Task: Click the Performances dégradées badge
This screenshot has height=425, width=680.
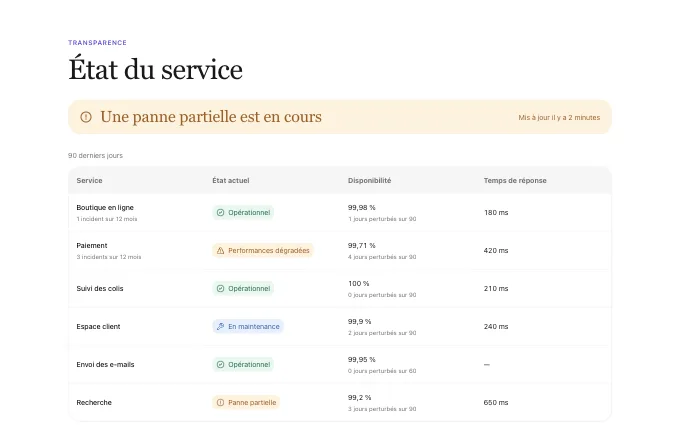Action: (x=263, y=251)
